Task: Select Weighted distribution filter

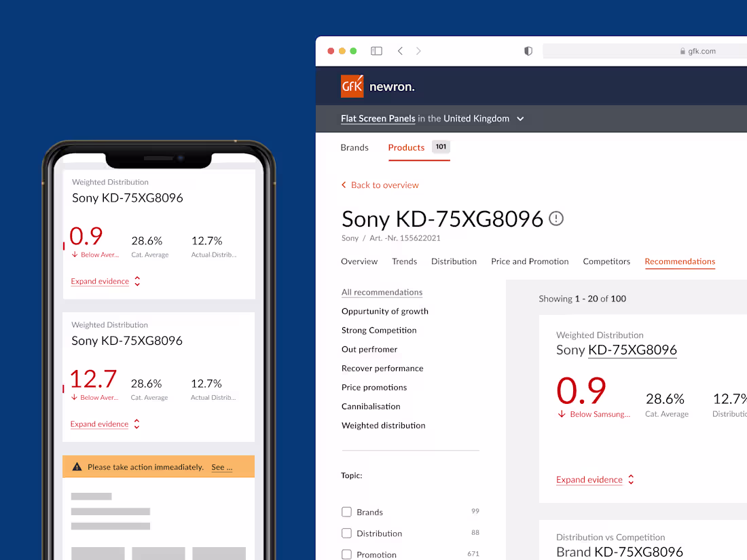Action: 383,426
